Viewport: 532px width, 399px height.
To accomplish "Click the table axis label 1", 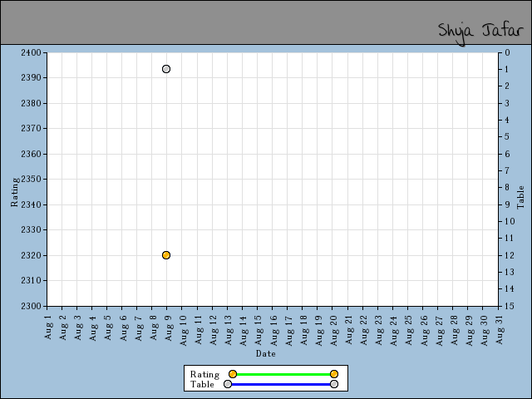I will 507,69.
